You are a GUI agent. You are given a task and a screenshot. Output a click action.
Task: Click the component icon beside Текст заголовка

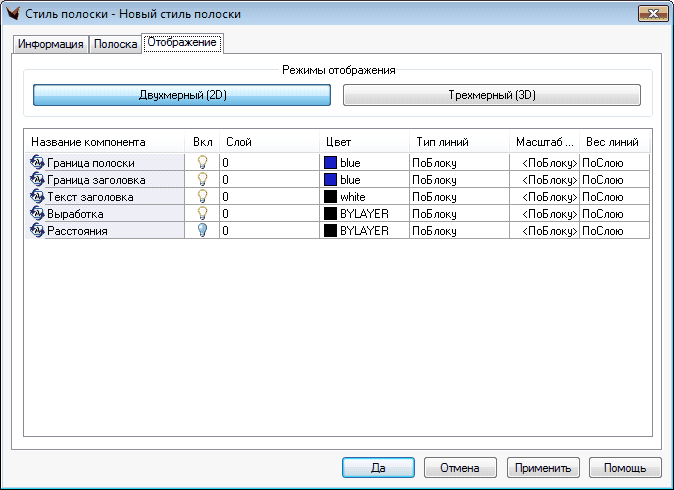[38, 197]
